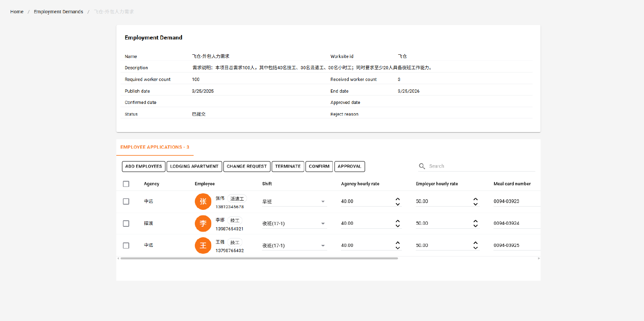This screenshot has height=321, width=644.
Task: Click the search magnifier icon
Action: 422,166
